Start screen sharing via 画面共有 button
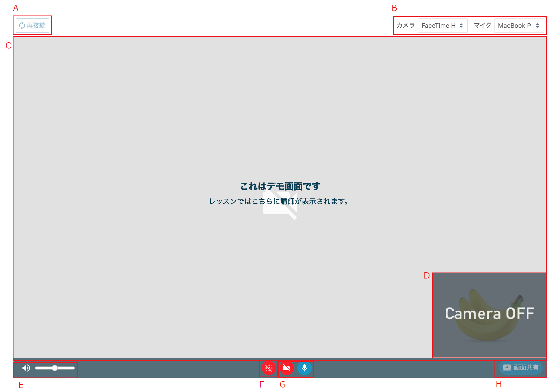Image resolution: width=552 pixels, height=392 pixels. pyautogui.click(x=521, y=367)
